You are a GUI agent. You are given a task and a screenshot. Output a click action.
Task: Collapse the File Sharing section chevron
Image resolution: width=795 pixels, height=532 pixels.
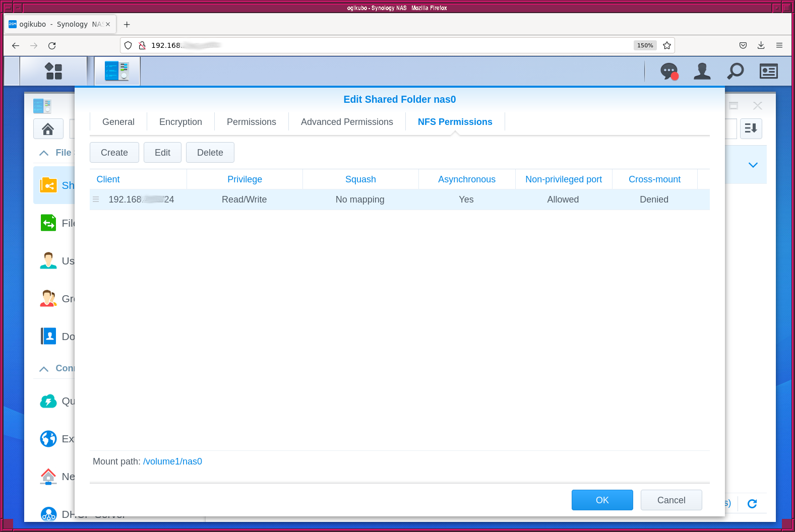[44, 153]
